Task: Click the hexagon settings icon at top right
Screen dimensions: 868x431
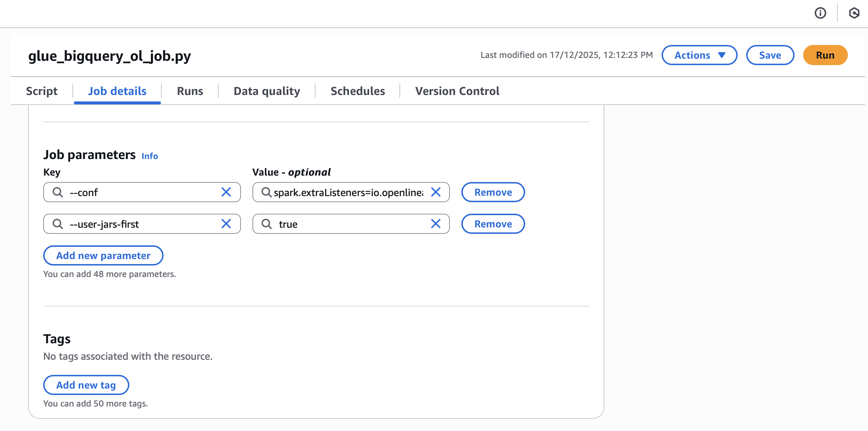Action: (x=854, y=13)
